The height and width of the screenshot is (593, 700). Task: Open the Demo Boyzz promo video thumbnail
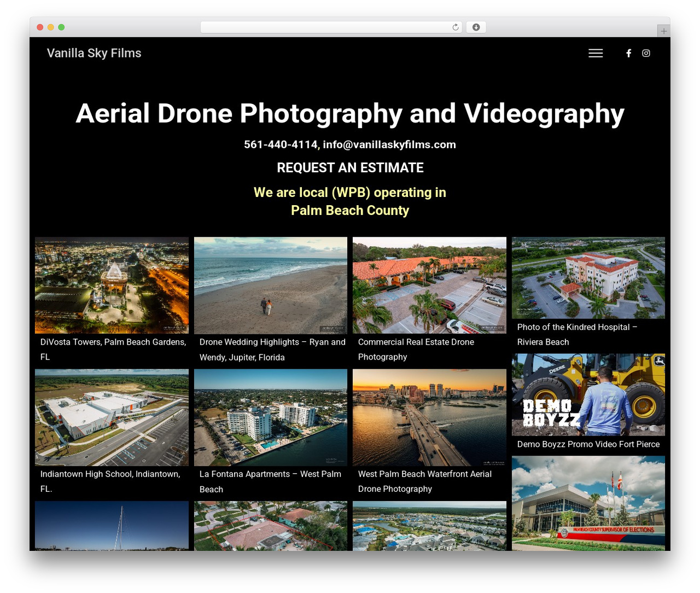(x=588, y=394)
